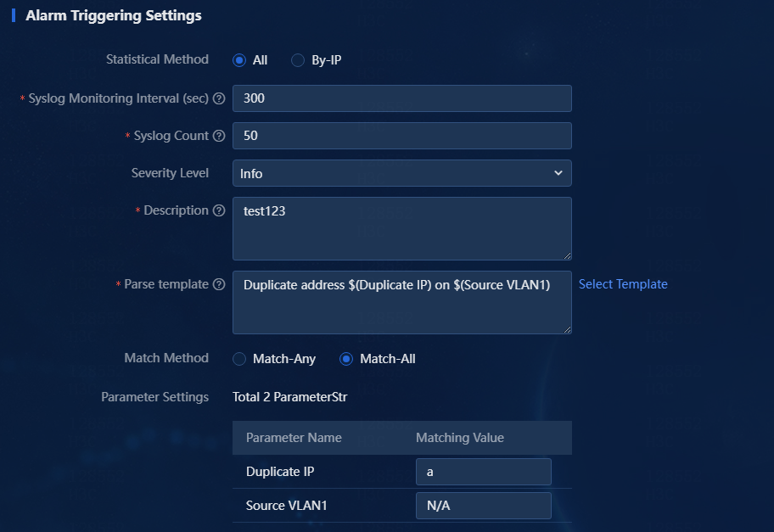Screen dimensions: 774x532
Task: Open the Severity Level dropdown
Action: (401, 173)
